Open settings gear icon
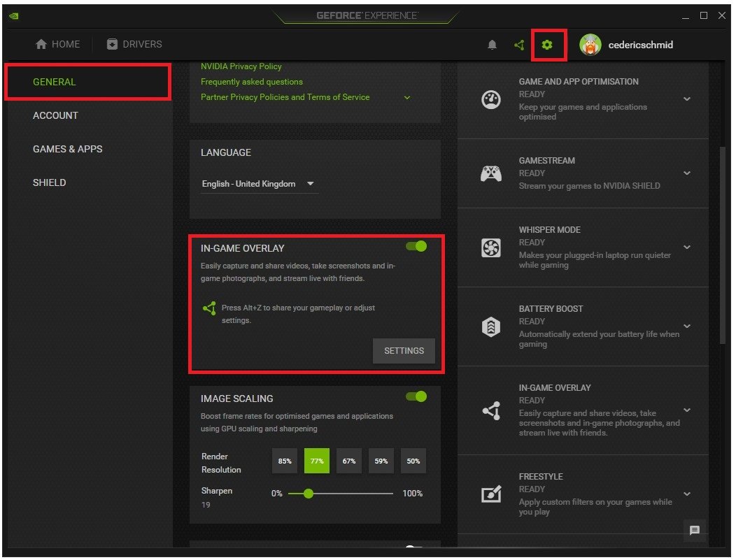 point(547,45)
